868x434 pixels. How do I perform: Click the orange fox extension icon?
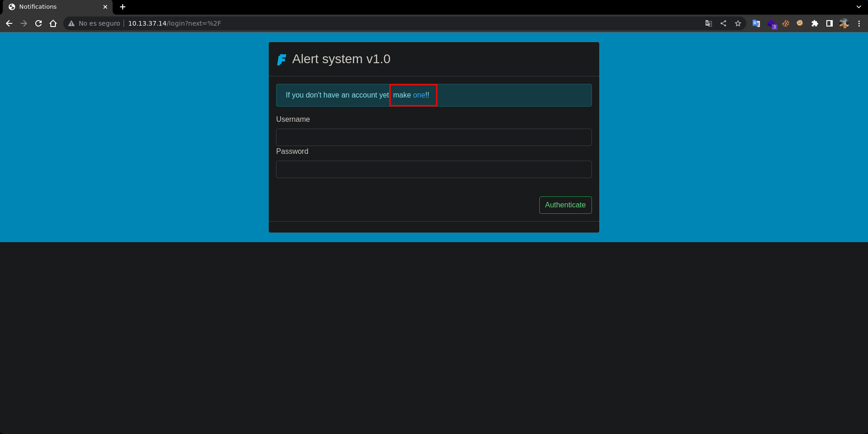tap(800, 23)
